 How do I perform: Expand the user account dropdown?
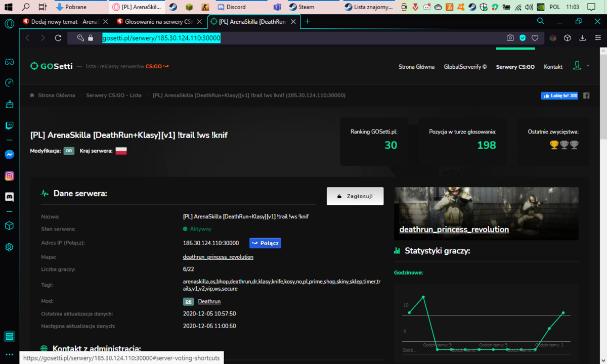pos(581,66)
